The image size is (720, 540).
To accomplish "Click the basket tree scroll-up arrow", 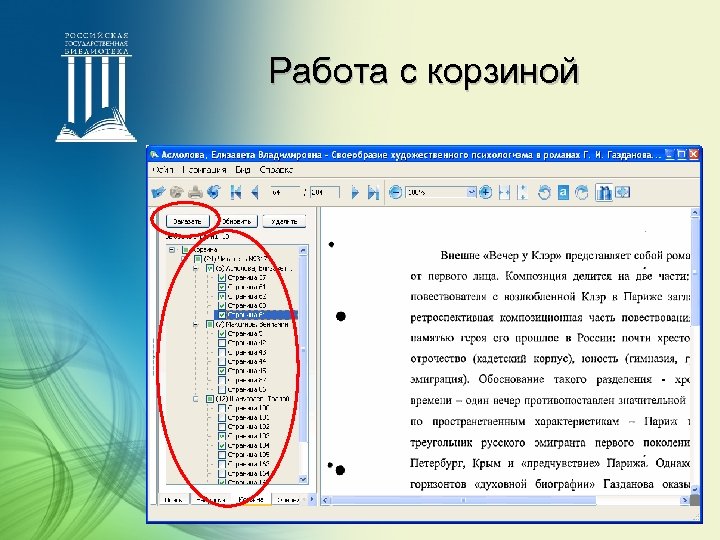I will [x=303, y=250].
